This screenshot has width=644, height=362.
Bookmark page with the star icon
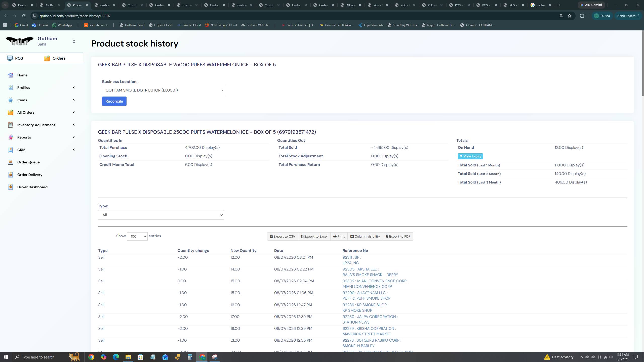click(x=570, y=16)
